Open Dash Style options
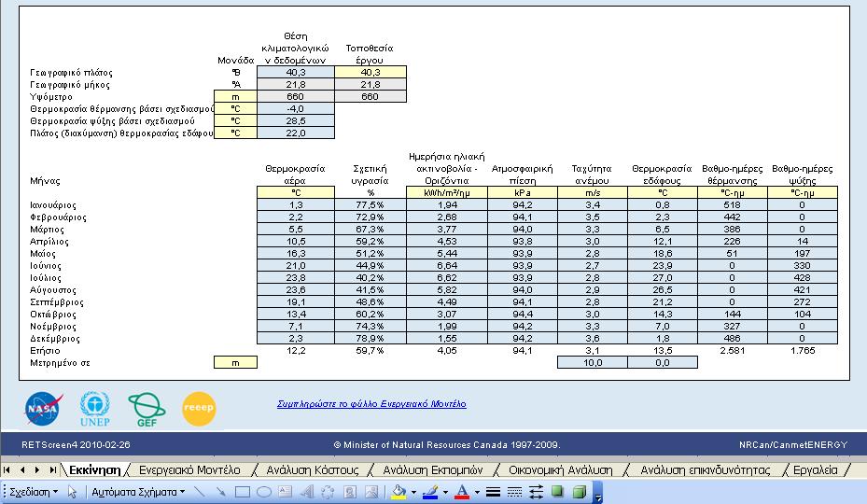This screenshot has height=504, width=867. tap(515, 492)
